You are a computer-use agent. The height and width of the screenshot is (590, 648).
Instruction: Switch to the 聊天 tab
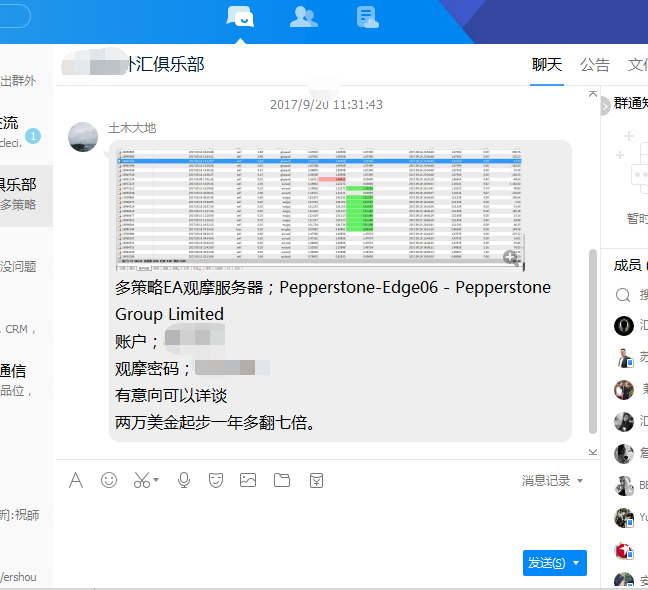tap(547, 65)
